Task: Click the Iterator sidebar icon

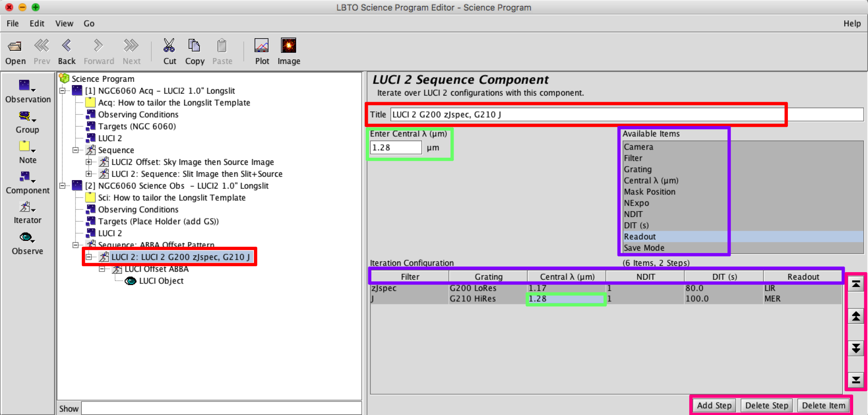Action: pyautogui.click(x=27, y=207)
